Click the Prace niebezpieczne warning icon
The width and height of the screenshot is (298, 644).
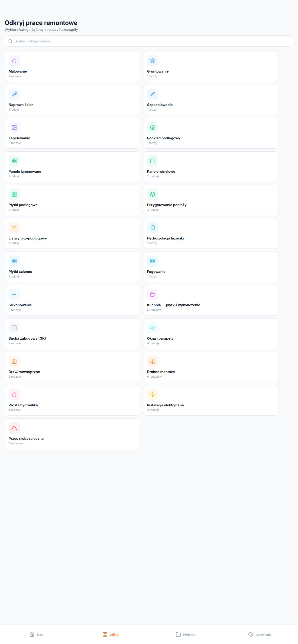(14, 428)
